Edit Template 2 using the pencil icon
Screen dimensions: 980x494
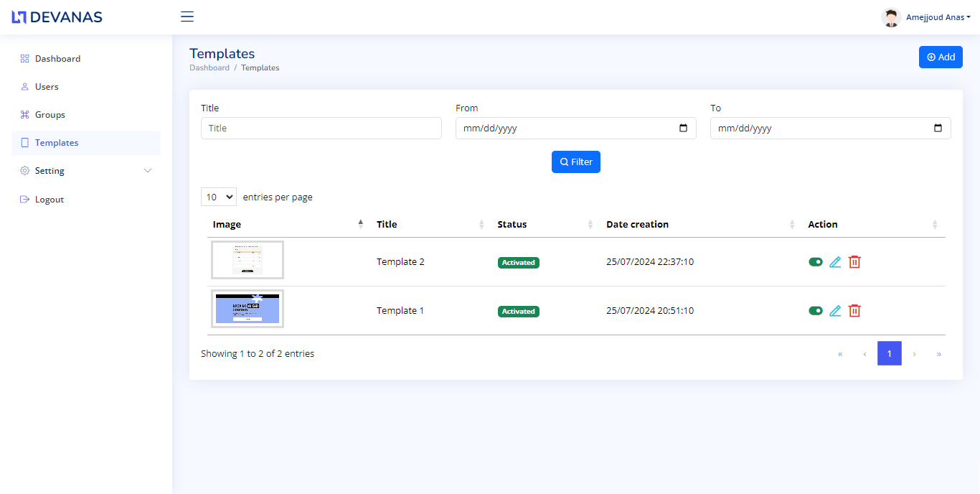coord(834,261)
